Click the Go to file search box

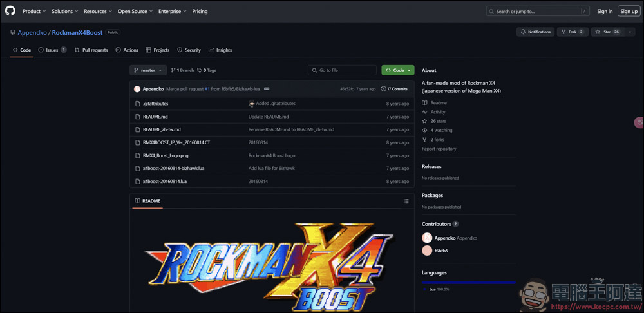342,70
